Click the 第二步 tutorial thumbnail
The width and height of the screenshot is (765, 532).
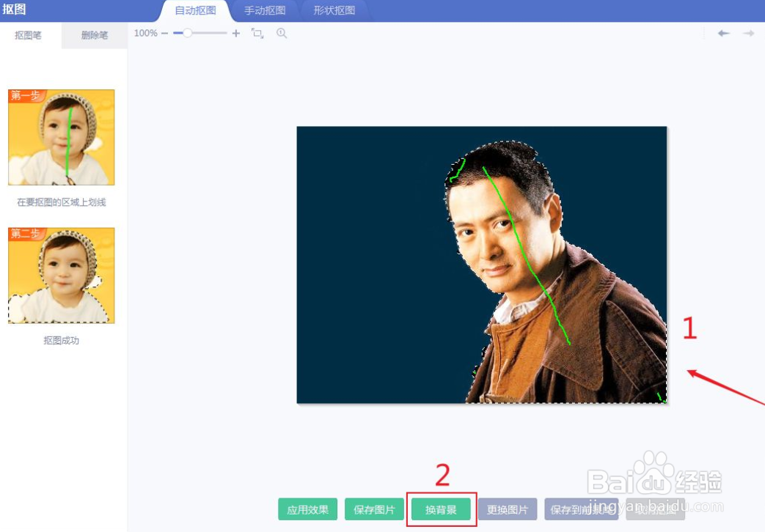click(62, 276)
